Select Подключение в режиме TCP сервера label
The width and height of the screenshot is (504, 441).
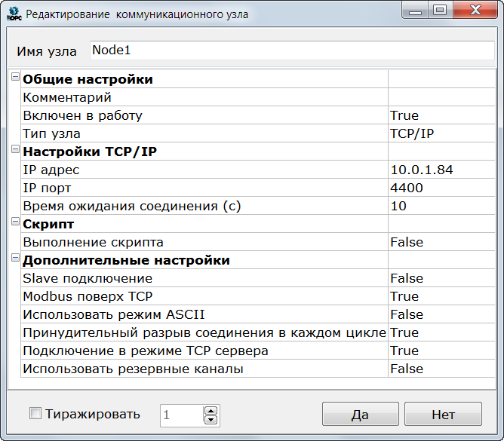tap(146, 351)
